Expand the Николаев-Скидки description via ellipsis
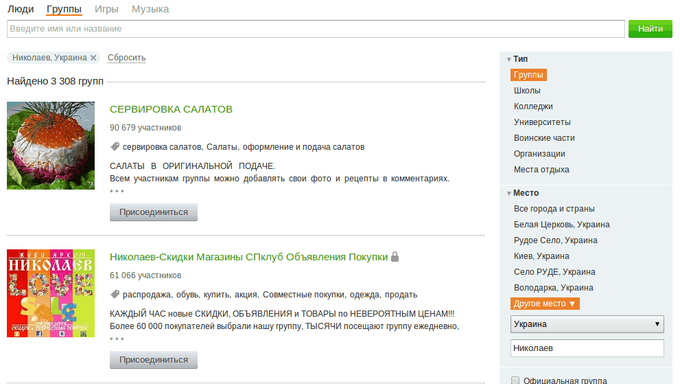The width and height of the screenshot is (680, 384). [x=117, y=338]
